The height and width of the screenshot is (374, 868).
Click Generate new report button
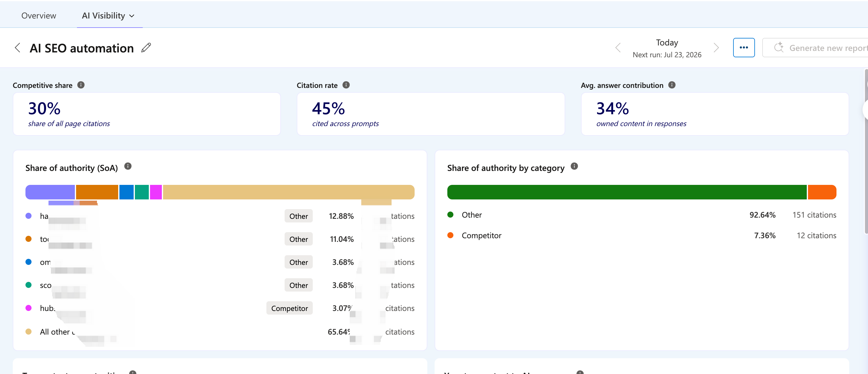click(816, 48)
